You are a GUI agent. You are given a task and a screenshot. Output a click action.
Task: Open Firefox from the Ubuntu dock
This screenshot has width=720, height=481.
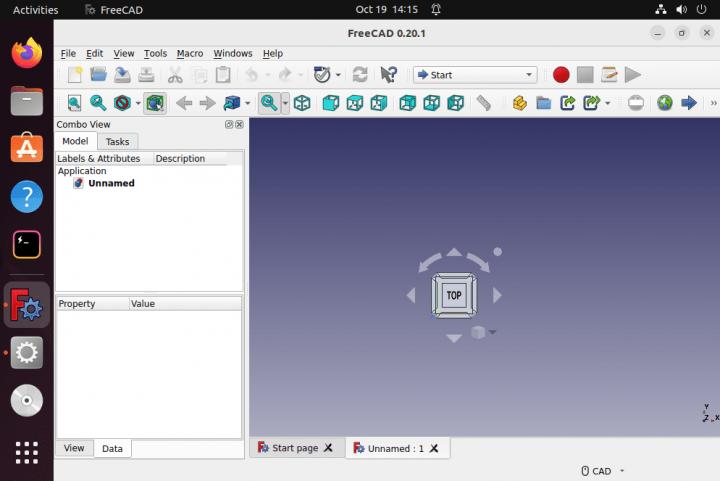point(27,52)
